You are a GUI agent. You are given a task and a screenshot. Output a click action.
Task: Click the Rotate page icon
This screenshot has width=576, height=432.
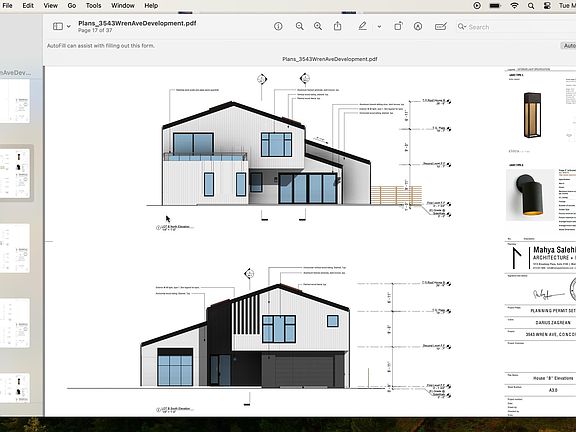pos(398,26)
